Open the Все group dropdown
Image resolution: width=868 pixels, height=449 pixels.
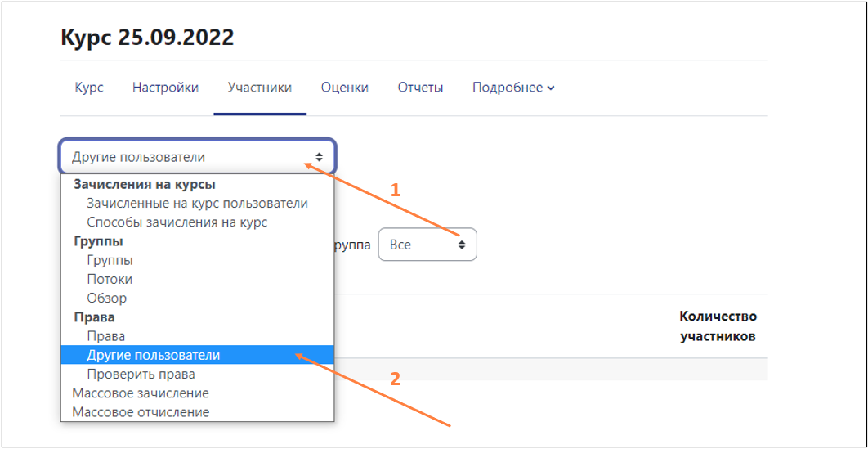pyautogui.click(x=427, y=245)
